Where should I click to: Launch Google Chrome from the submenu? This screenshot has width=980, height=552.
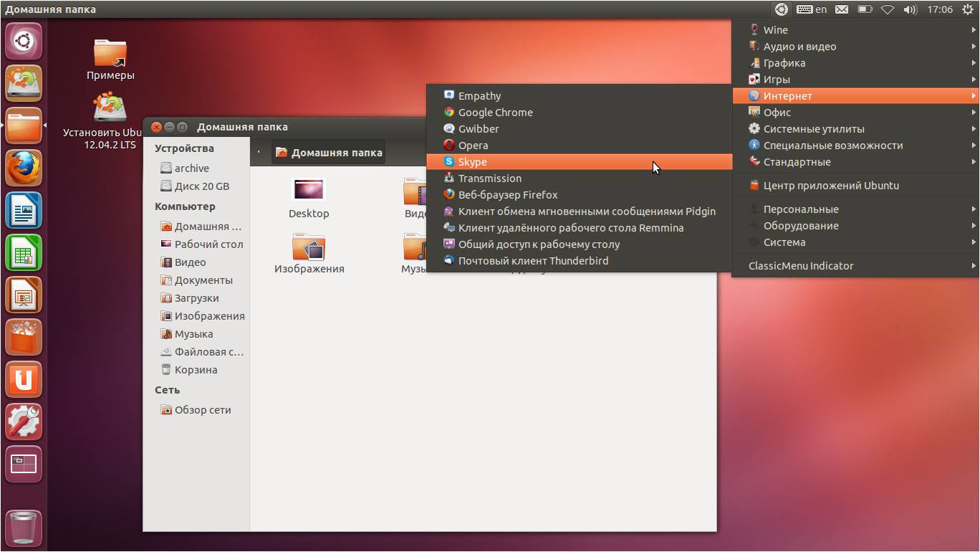579,113
